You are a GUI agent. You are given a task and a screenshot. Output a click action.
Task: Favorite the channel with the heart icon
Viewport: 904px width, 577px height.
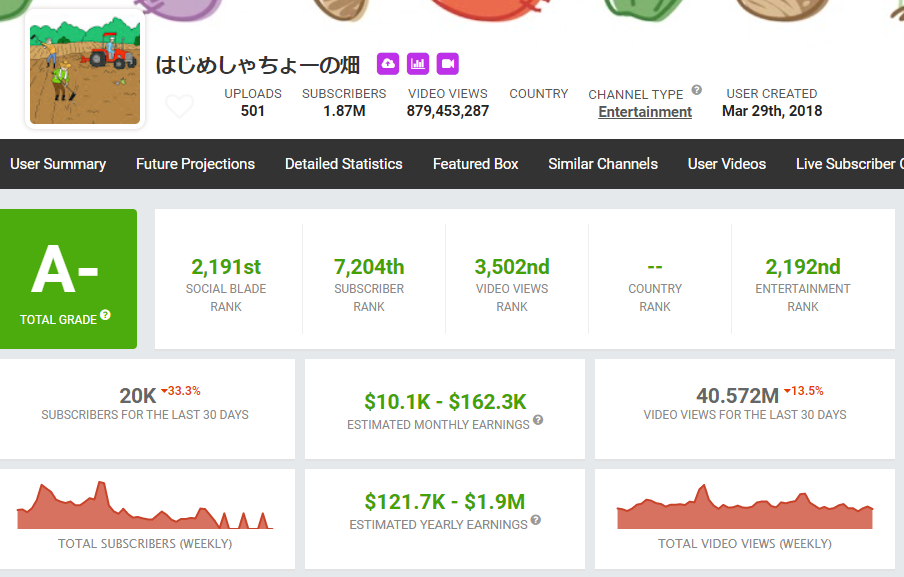180,106
